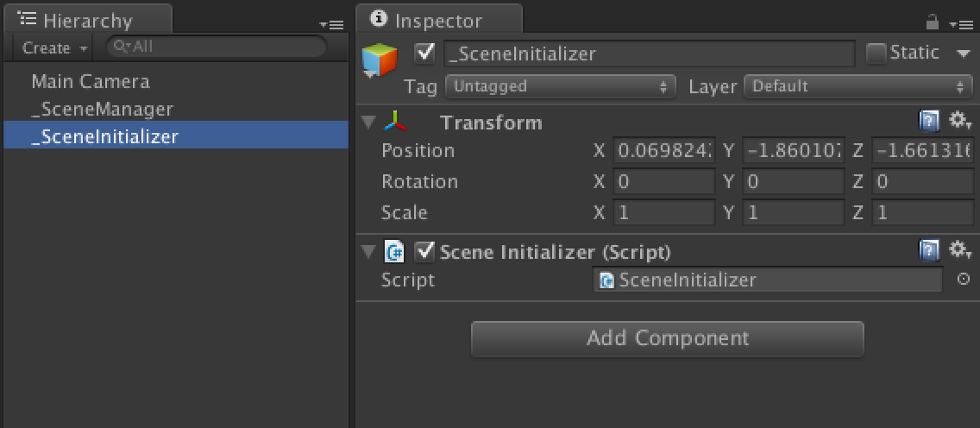Toggle the GameObject active checkbox
The height and width of the screenshot is (428, 980).
tap(424, 53)
